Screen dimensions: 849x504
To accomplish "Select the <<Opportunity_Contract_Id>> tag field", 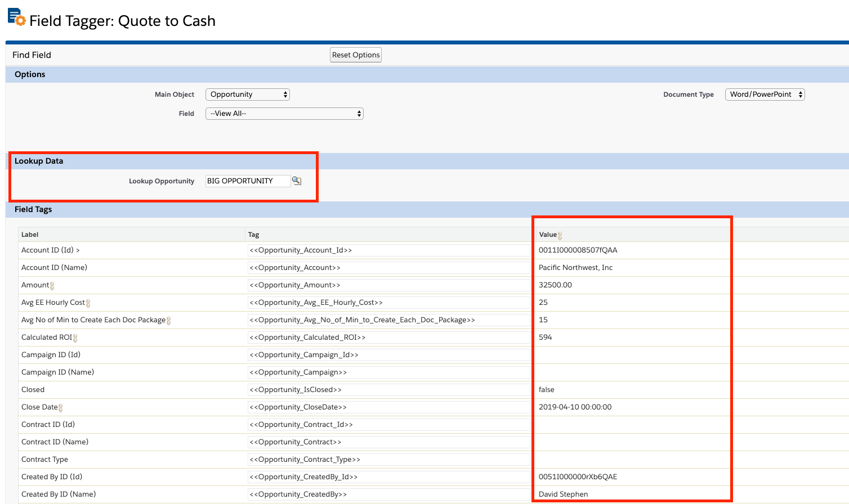I will point(389,425).
